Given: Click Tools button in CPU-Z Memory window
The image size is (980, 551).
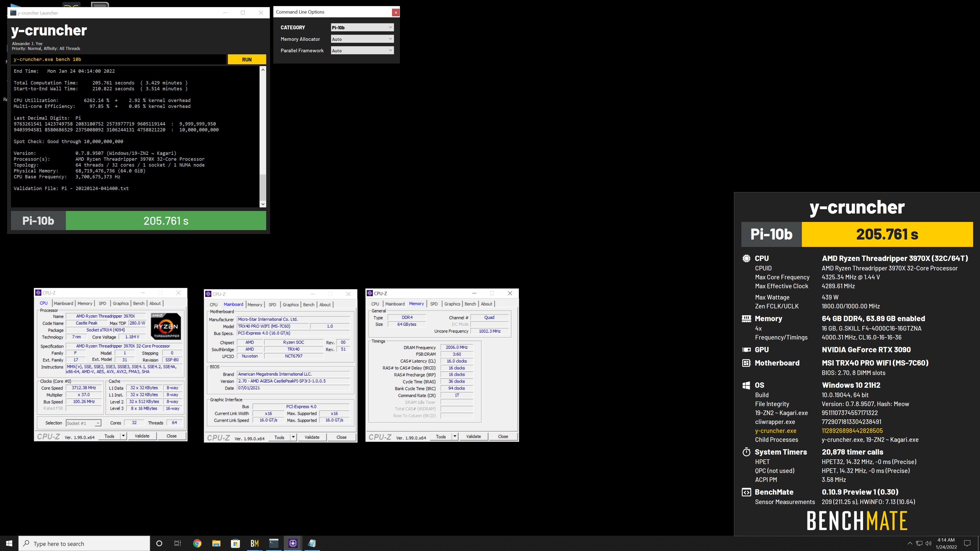Looking at the screenshot, I should click(441, 436).
